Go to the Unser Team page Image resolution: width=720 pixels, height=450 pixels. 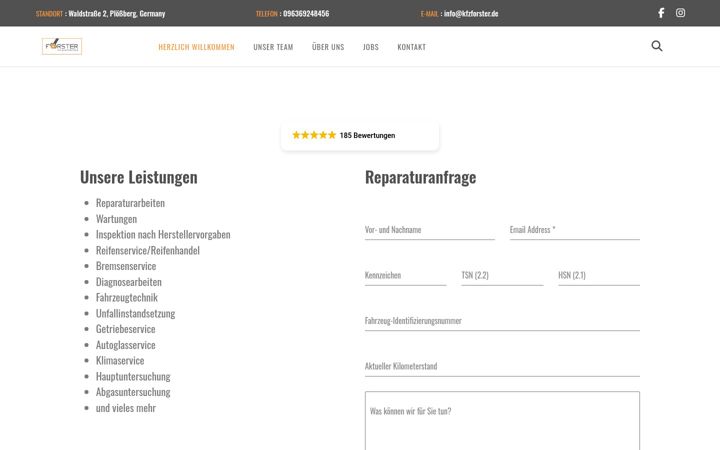coord(273,47)
